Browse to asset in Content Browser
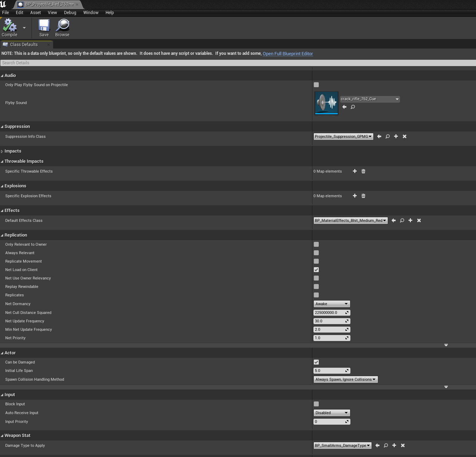 pos(62,28)
